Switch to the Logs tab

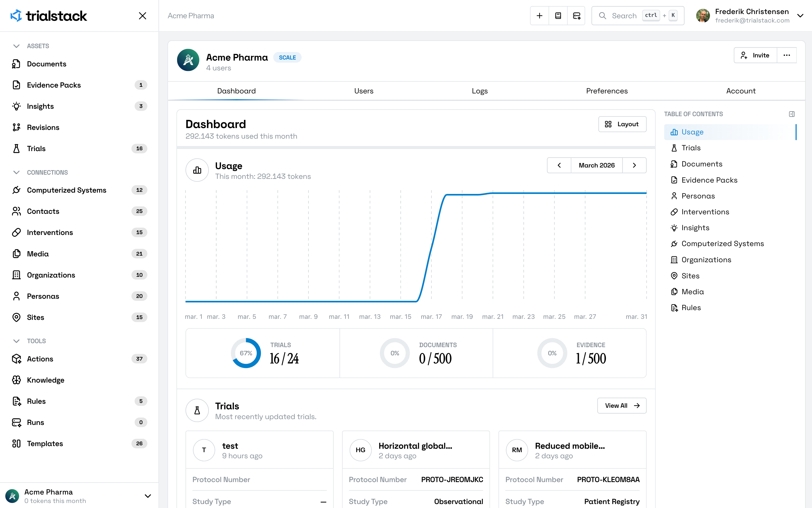[479, 91]
